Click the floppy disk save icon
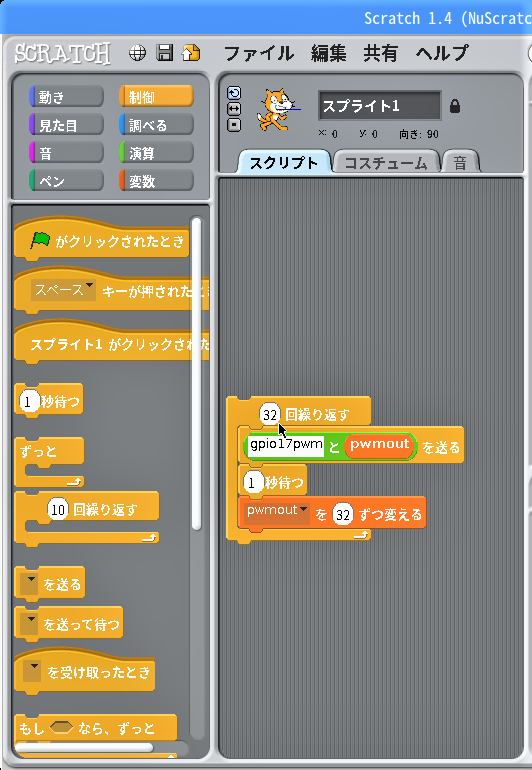532x770 pixels. pos(165,53)
